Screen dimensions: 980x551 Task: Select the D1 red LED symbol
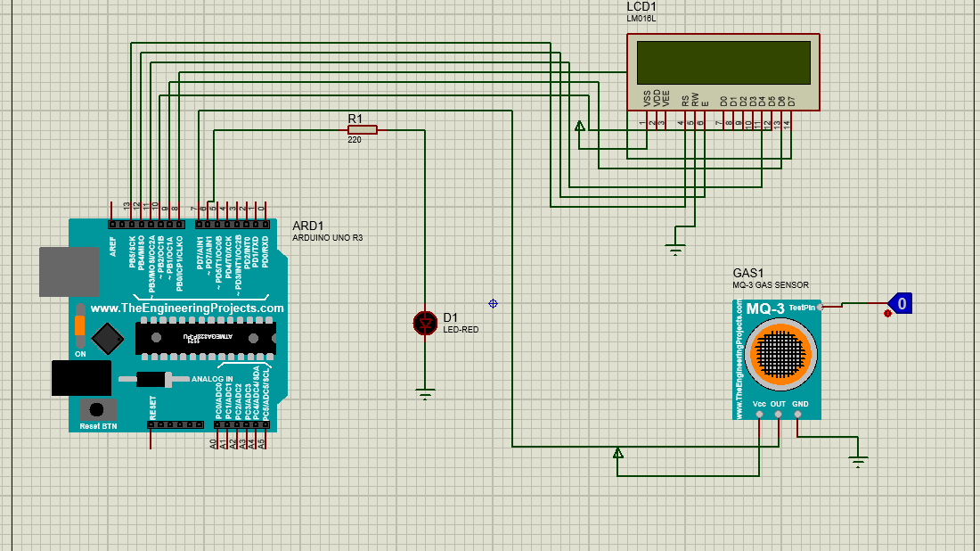tap(425, 323)
